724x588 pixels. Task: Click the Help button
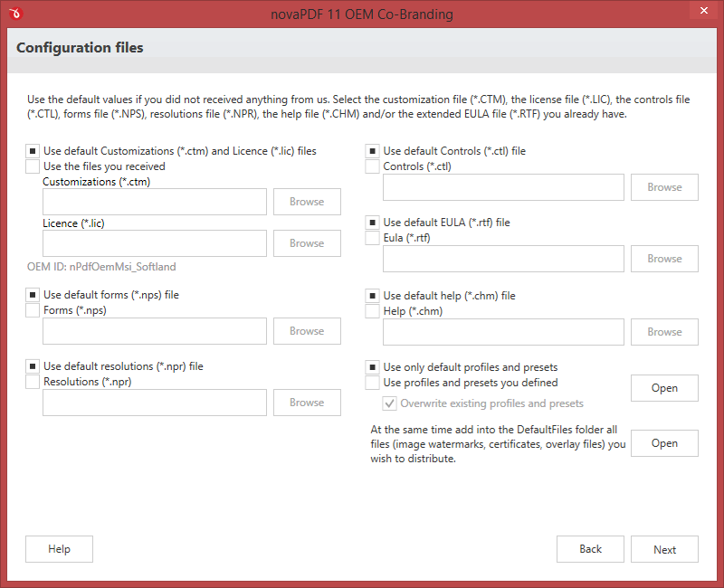point(59,549)
